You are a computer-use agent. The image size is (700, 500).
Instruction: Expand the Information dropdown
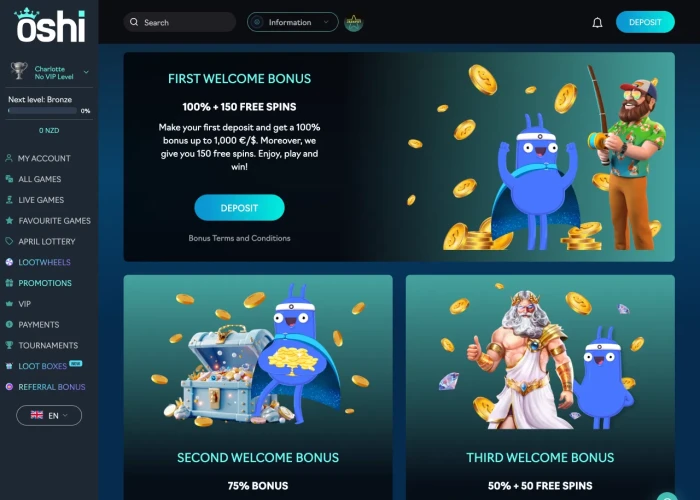click(292, 22)
